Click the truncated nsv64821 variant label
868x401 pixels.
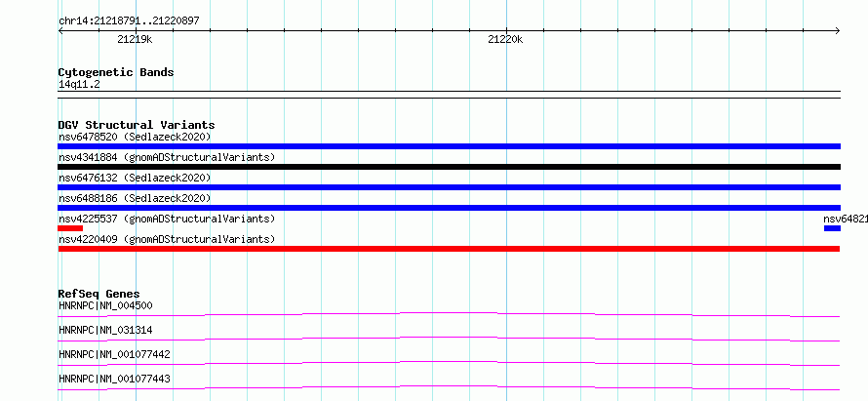pyautogui.click(x=846, y=219)
